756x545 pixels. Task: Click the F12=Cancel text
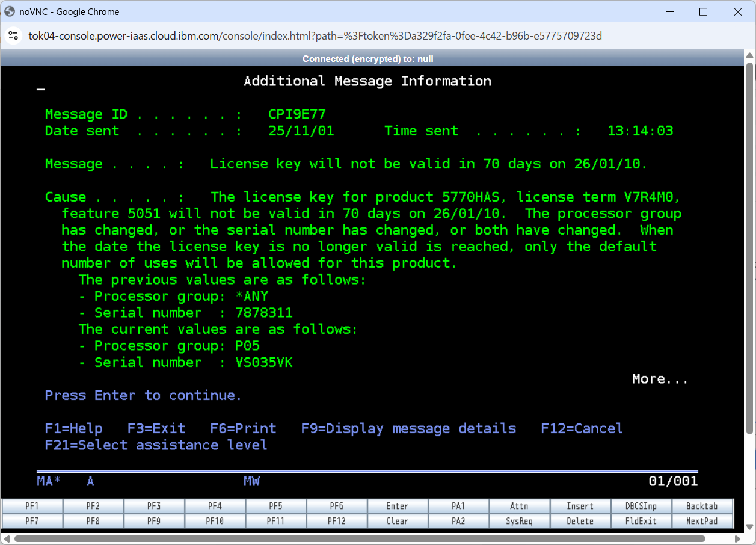click(x=582, y=428)
